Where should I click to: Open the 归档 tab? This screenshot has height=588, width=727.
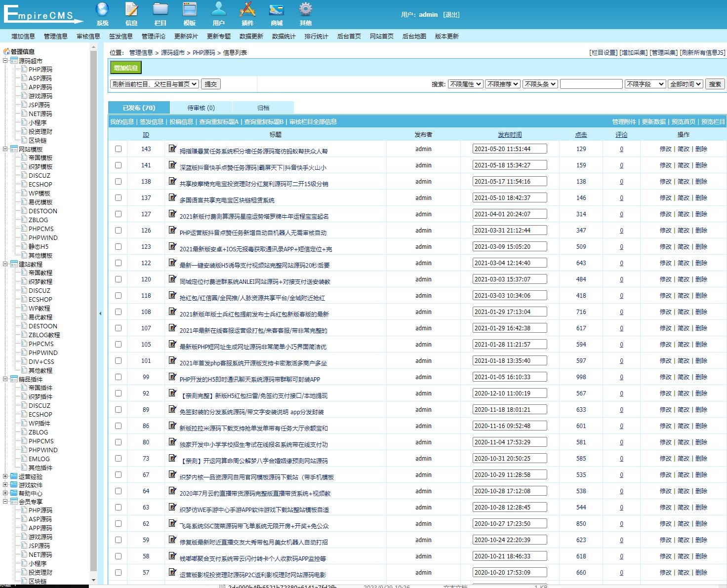pyautogui.click(x=263, y=108)
